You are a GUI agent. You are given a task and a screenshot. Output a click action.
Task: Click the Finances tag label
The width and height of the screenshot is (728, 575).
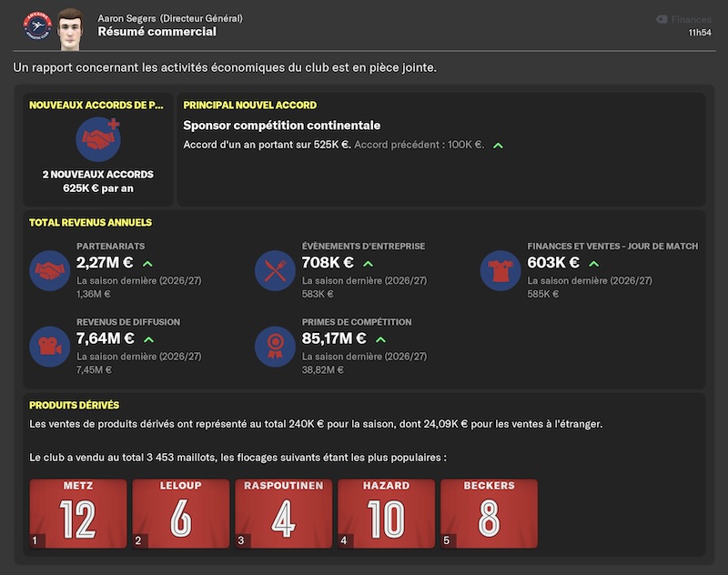click(x=691, y=19)
